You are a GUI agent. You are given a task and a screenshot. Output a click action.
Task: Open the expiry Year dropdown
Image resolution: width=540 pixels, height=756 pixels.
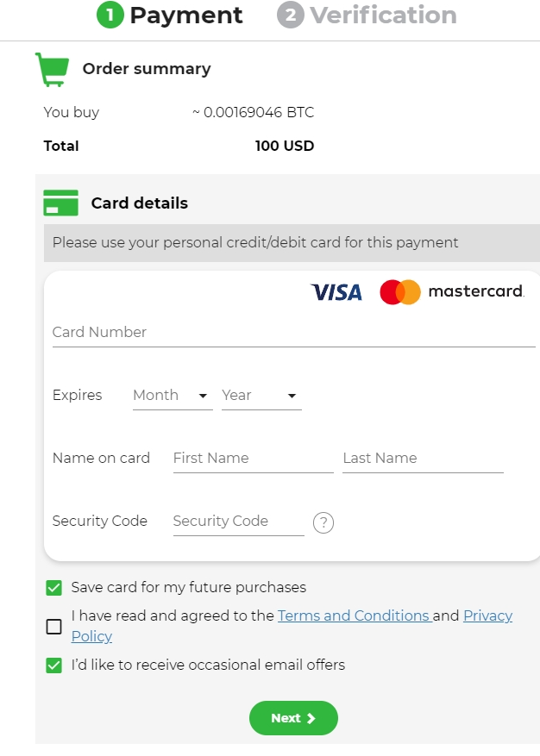pos(261,397)
